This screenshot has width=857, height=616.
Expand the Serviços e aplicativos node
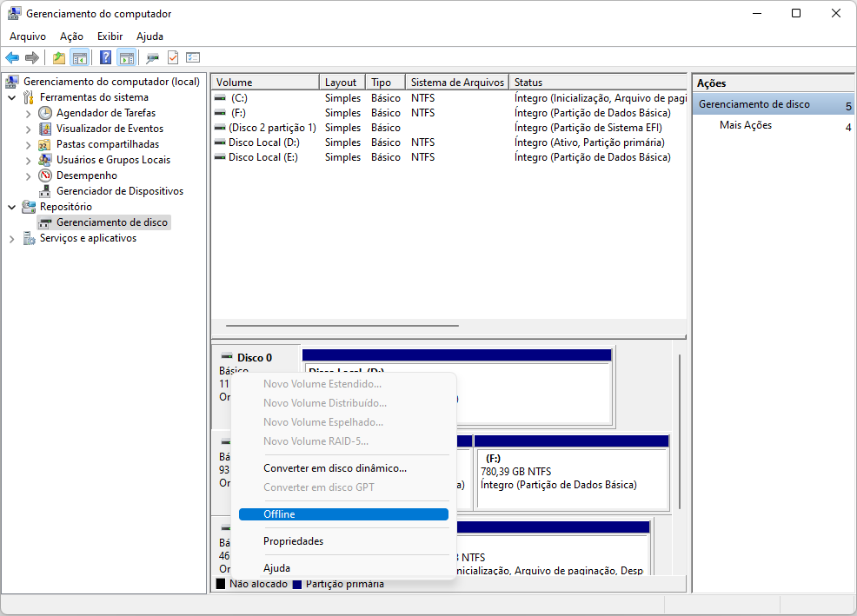coord(11,238)
